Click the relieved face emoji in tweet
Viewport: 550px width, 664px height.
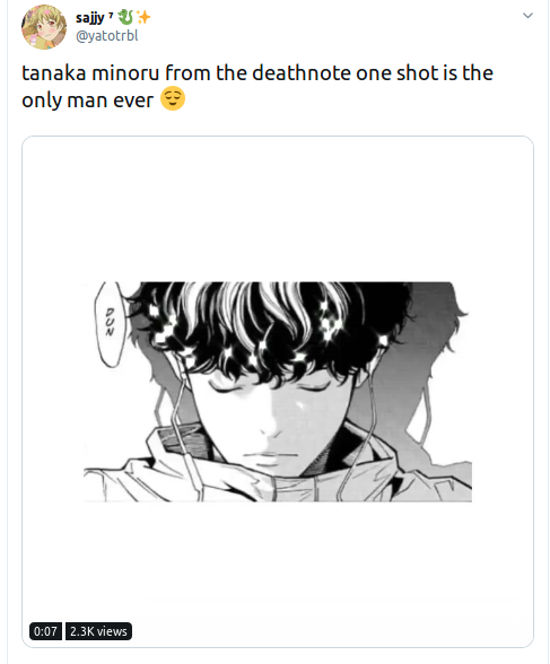click(x=173, y=99)
